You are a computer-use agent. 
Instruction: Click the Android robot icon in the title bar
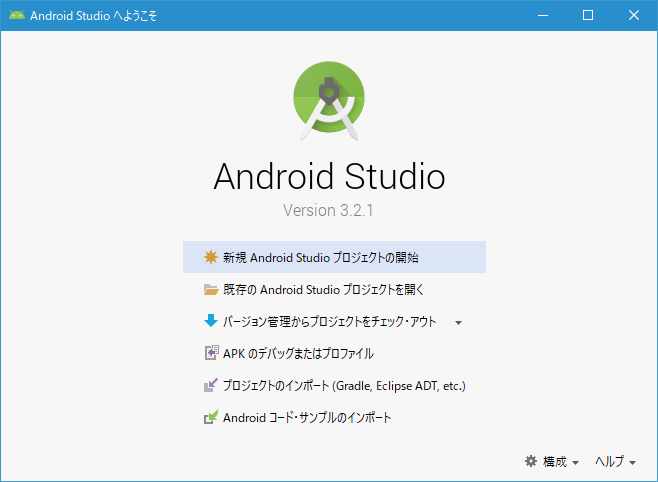[x=17, y=15]
